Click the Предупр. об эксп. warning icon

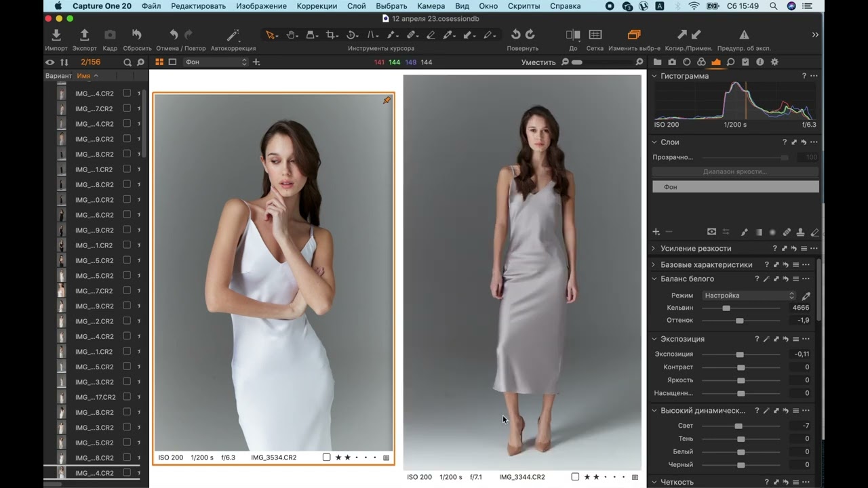tap(744, 35)
